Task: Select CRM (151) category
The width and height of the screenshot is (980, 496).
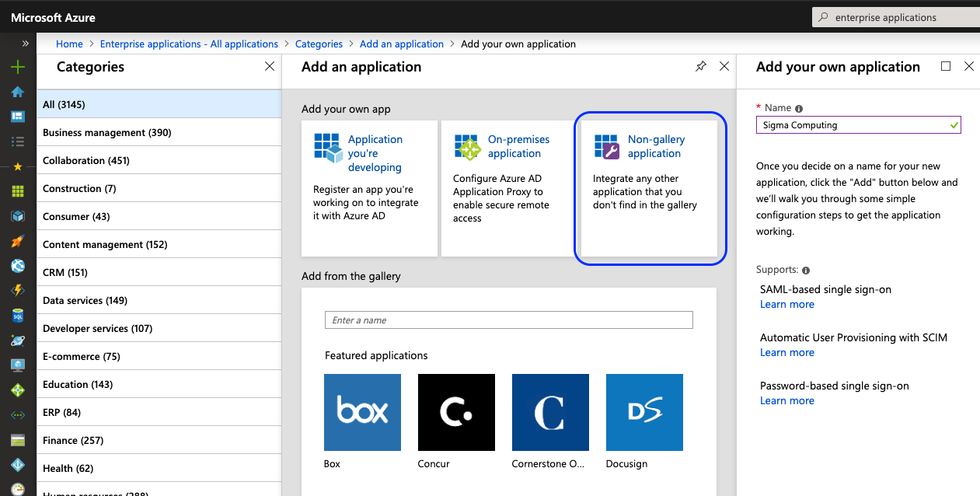Action: 159,272
